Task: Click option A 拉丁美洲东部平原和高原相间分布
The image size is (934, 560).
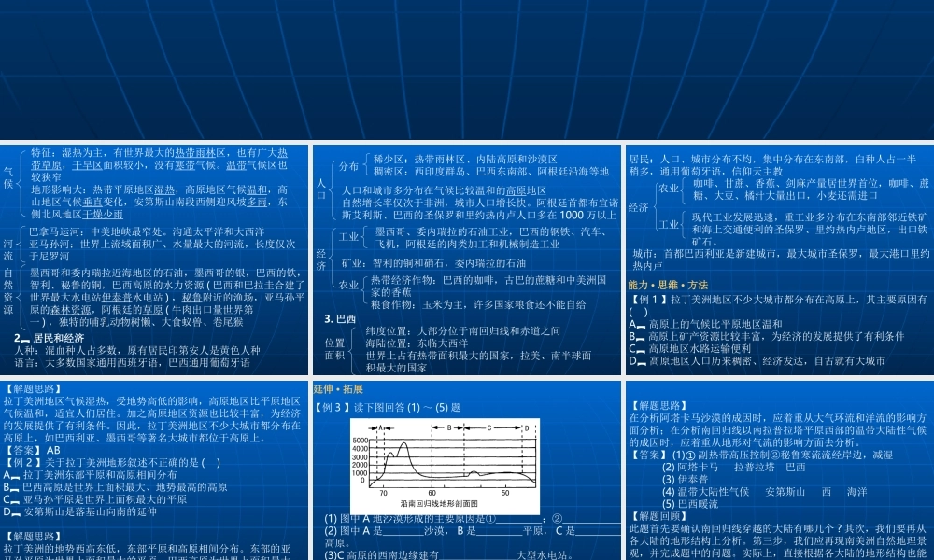Action: 90,475
